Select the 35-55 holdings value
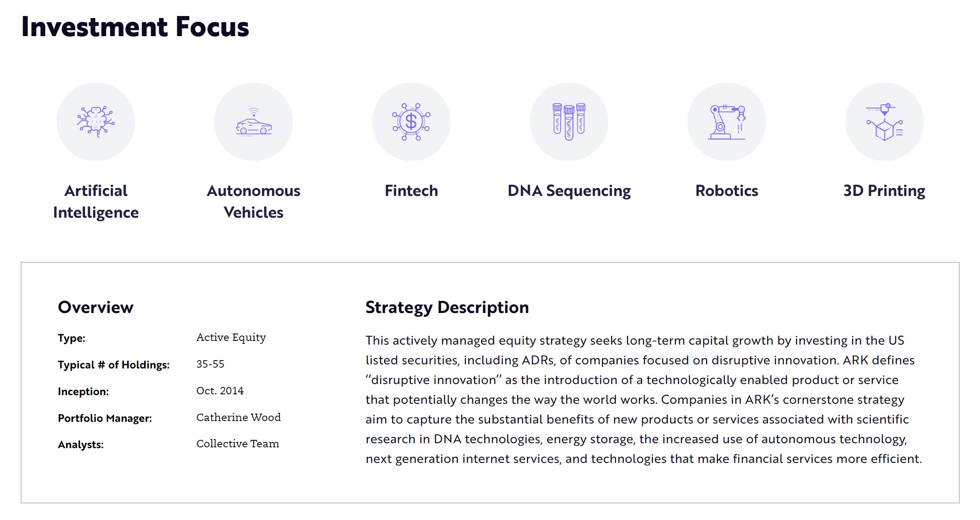Screen dimensions: 980x520 211,364
